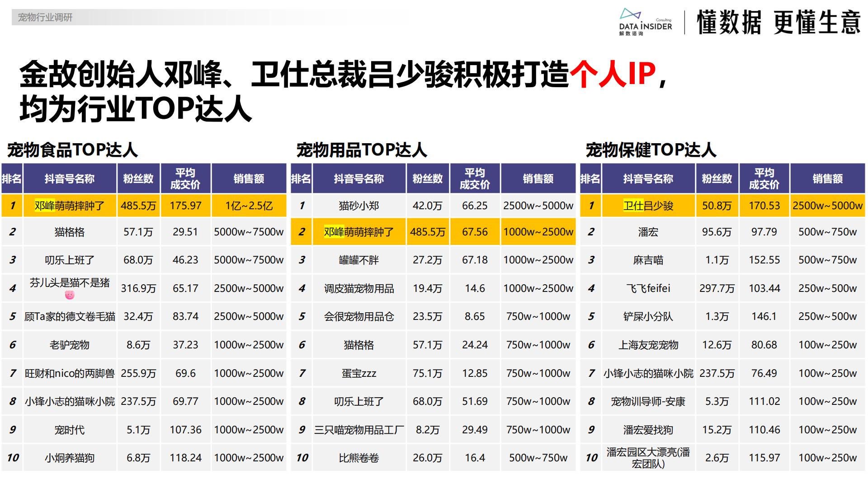Screen dimensions: 868x488
Task: Click the 粉丝数 column header in health table
Action: (x=717, y=178)
